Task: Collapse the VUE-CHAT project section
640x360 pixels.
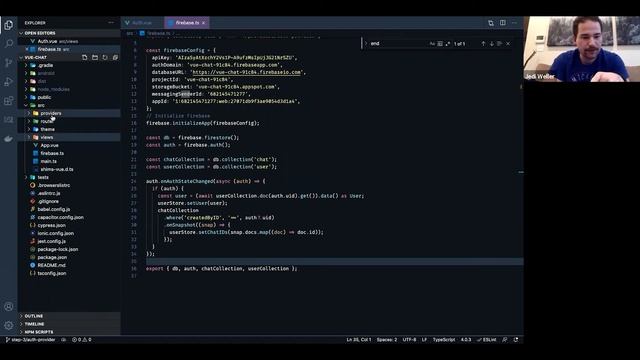Action: tap(36, 58)
